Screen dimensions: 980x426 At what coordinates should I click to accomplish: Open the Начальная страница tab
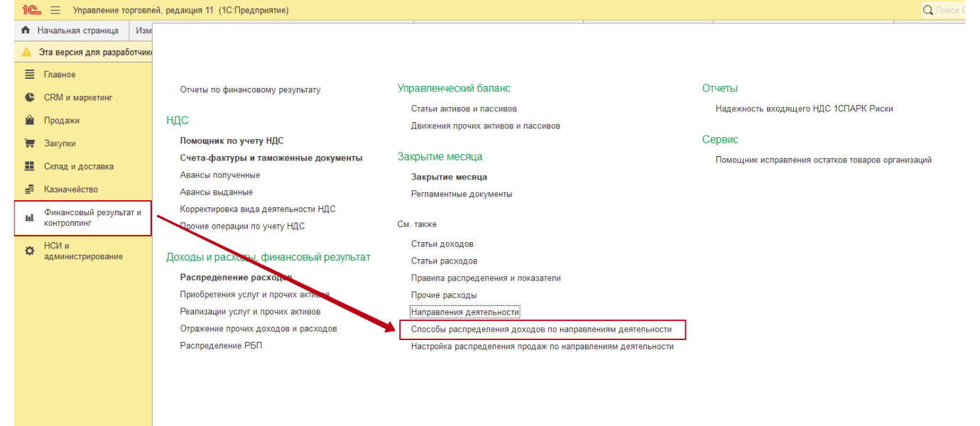72,31
